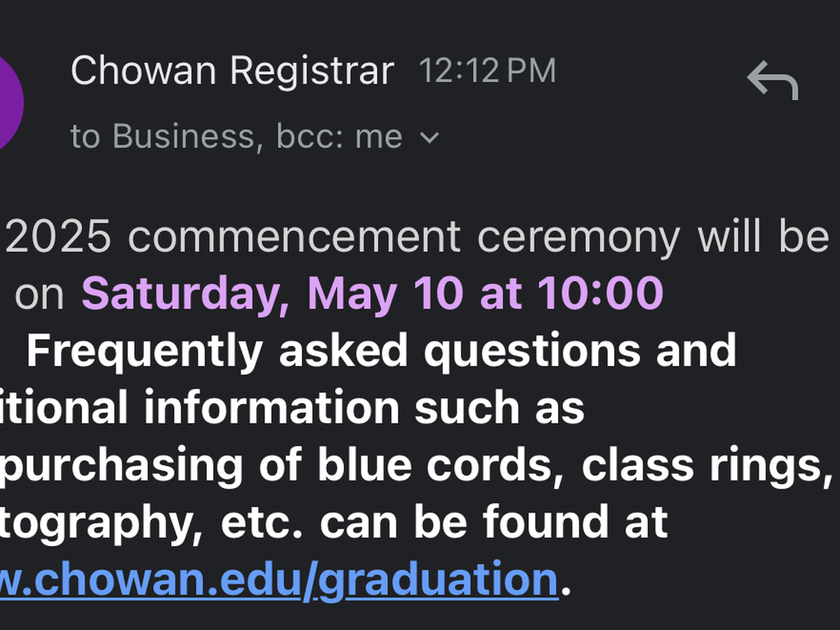Open the purple sender avatar
Screen dimensions: 840x630
pyautogui.click(x=8, y=103)
